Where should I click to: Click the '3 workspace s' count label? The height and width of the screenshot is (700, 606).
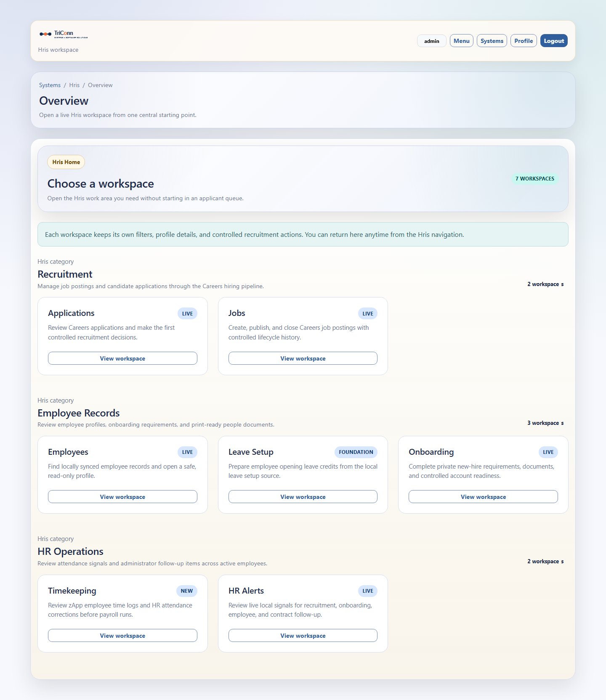tap(545, 423)
